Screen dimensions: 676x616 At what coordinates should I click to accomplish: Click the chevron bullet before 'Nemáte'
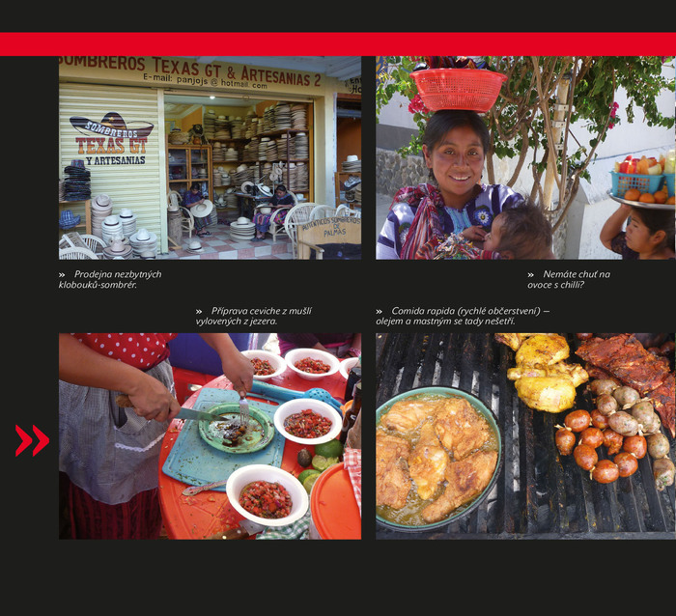point(531,274)
